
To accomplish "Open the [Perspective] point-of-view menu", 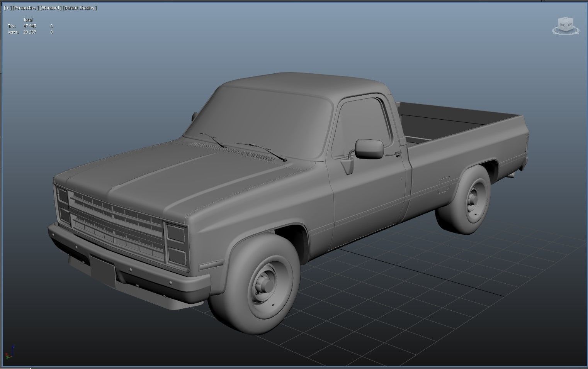I will point(25,8).
